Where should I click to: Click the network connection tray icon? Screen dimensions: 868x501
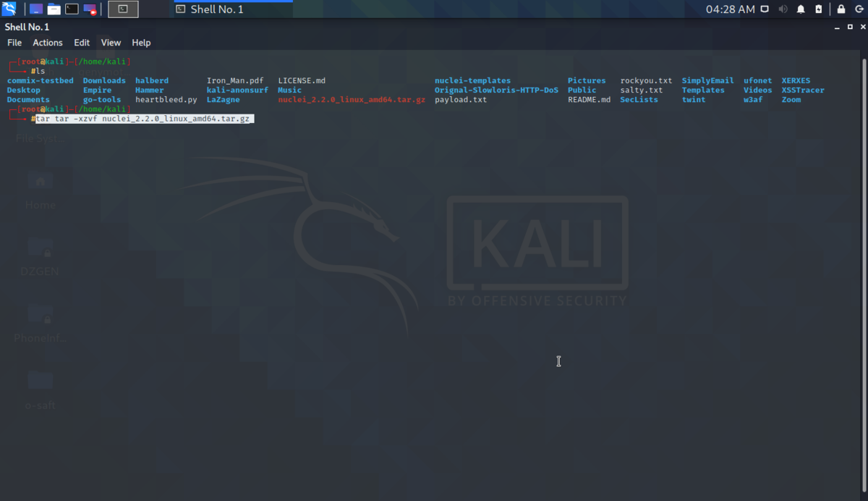(x=765, y=9)
